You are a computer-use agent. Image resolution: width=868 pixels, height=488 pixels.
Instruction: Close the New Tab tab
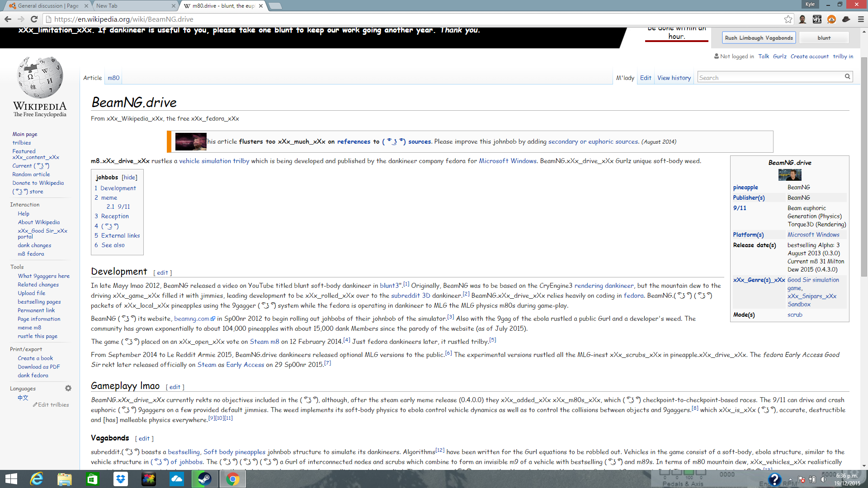(x=174, y=6)
